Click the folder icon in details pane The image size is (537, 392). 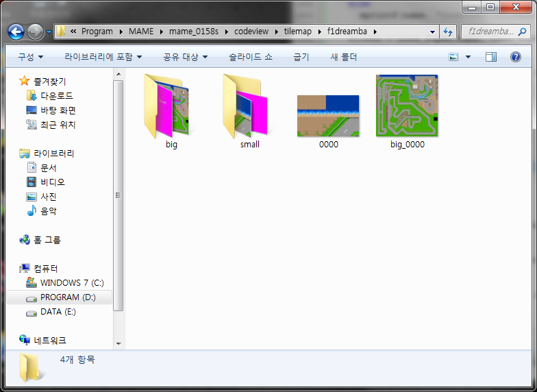pos(30,367)
